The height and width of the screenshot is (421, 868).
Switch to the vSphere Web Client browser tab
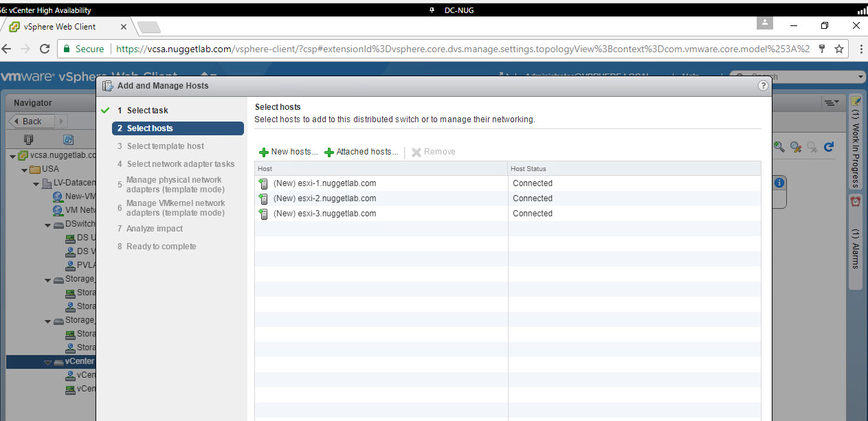pyautogui.click(x=65, y=27)
